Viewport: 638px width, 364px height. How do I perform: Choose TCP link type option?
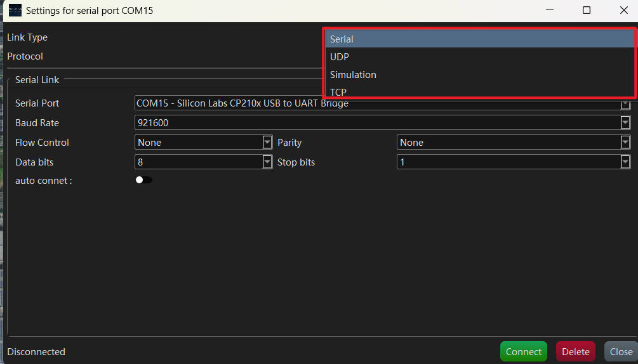pyautogui.click(x=480, y=91)
